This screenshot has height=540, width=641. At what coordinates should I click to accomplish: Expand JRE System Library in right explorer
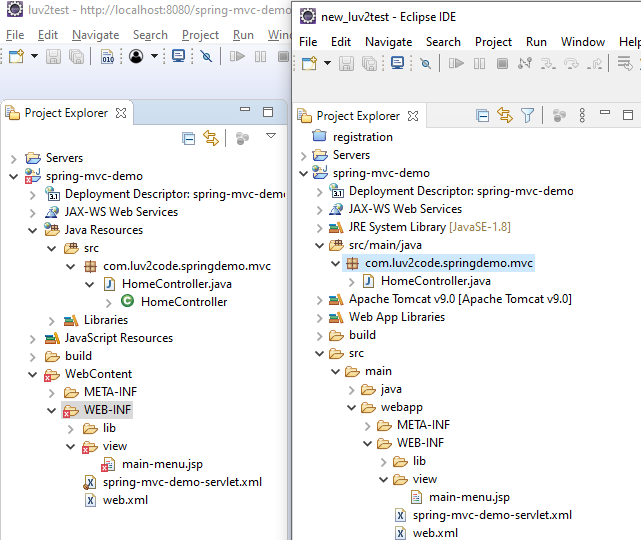tap(319, 228)
